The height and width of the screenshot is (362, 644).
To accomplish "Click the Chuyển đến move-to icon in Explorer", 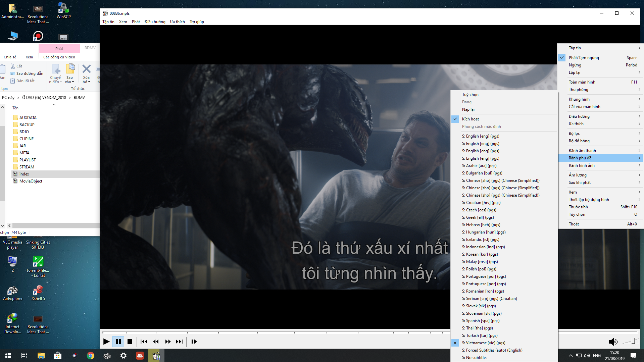I will click(55, 74).
